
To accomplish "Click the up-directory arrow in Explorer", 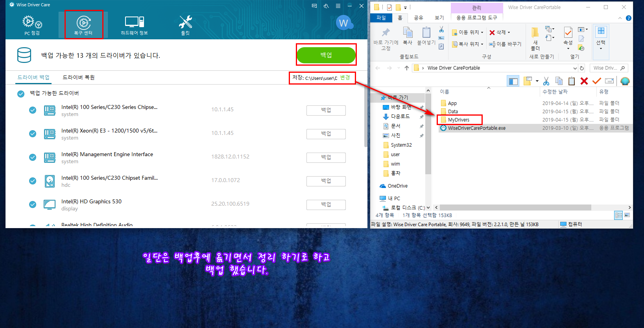I will tap(407, 68).
